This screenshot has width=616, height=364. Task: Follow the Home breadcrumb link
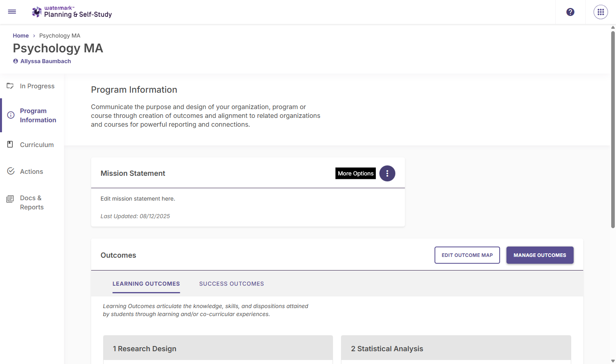(x=21, y=36)
